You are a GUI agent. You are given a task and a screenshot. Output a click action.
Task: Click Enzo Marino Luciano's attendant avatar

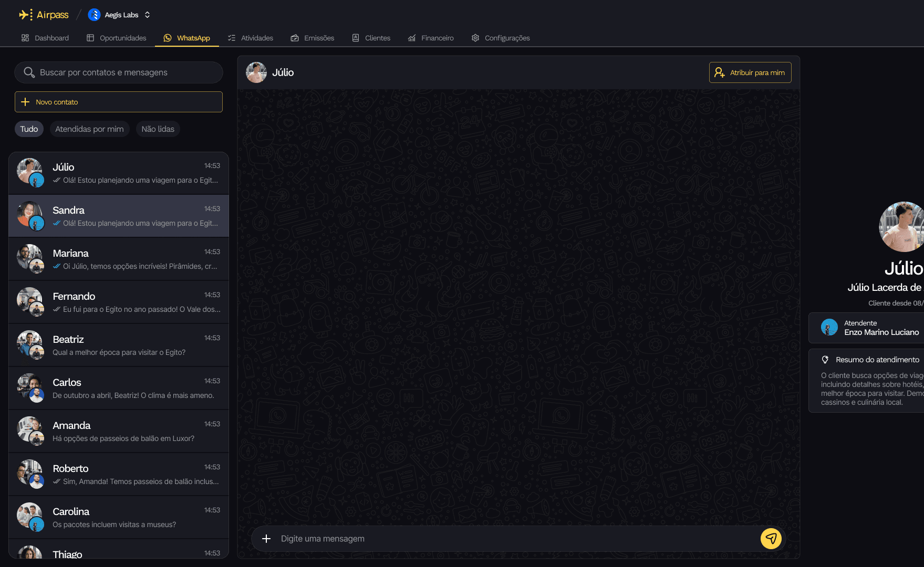coord(829,328)
